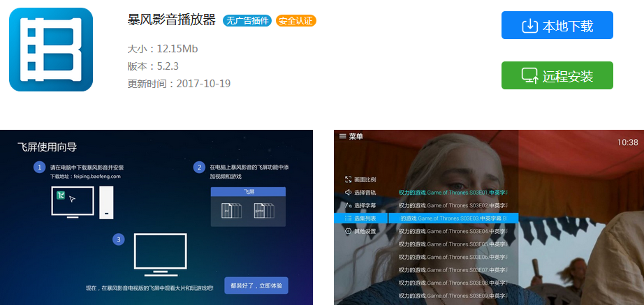The width and height of the screenshot is (644, 305).
Task: Click the 版本：5.2.3 text
Action: pyautogui.click(x=153, y=66)
